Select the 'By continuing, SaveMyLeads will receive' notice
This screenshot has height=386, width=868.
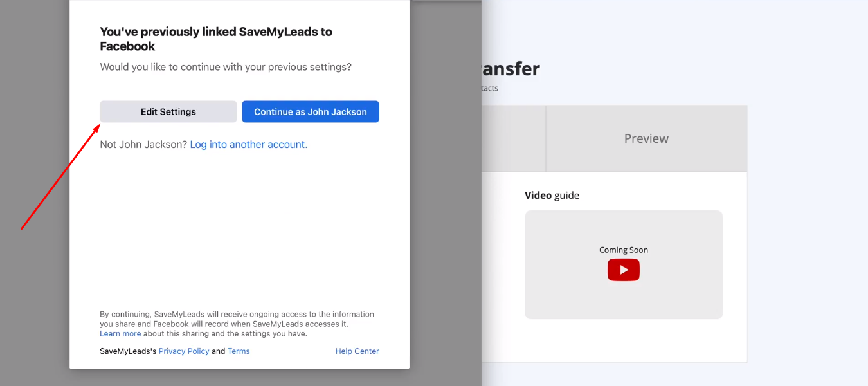click(x=237, y=324)
